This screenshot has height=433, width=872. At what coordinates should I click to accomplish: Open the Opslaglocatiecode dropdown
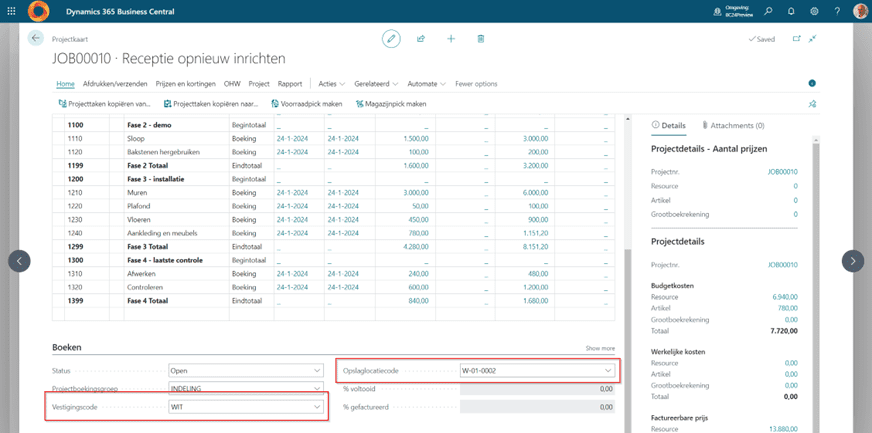(608, 370)
